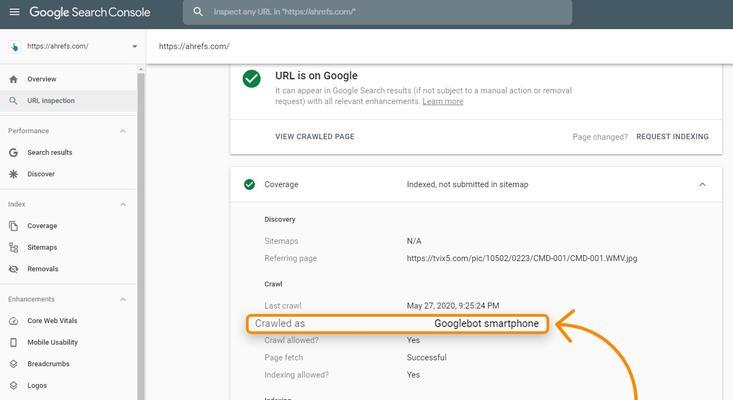Click REQUEST INDEXING button

point(672,136)
